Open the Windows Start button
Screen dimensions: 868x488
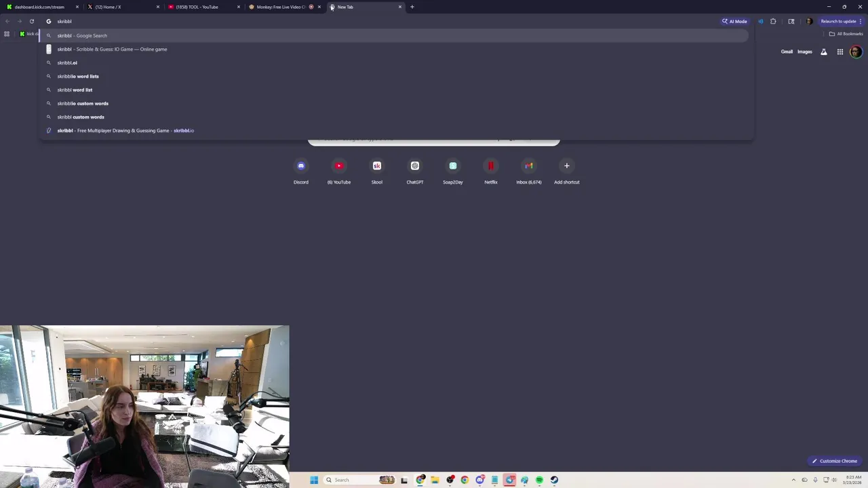click(x=314, y=480)
